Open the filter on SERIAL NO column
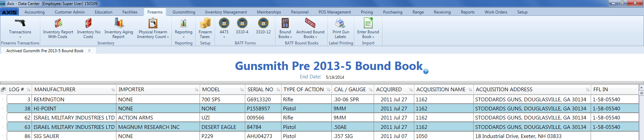Viewport: 644px width, 140px height. point(278,90)
